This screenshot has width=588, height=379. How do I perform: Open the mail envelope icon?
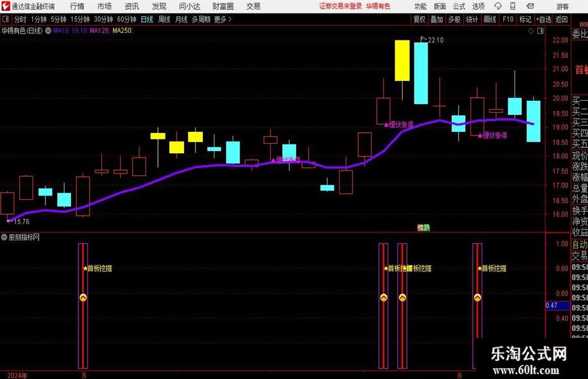coord(530,6)
